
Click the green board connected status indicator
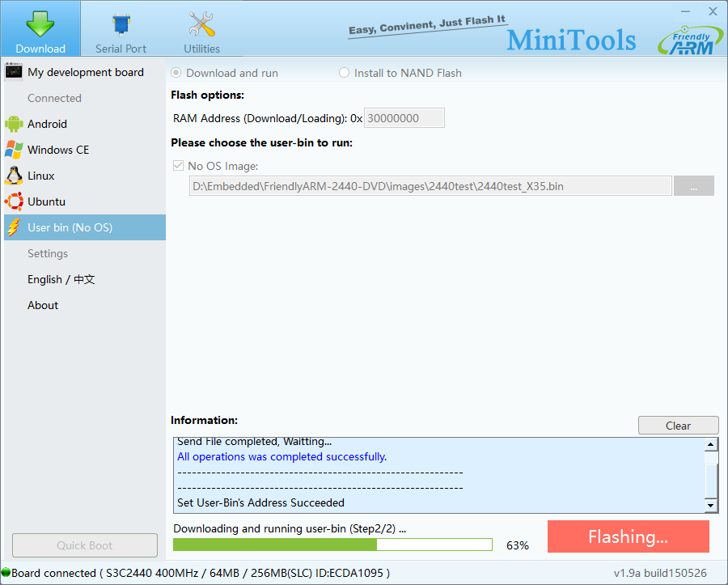coord(6,573)
